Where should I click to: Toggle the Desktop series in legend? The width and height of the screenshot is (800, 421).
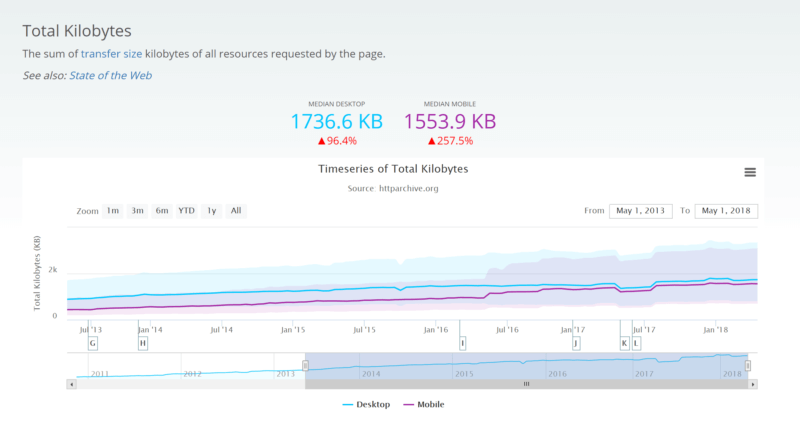point(366,405)
